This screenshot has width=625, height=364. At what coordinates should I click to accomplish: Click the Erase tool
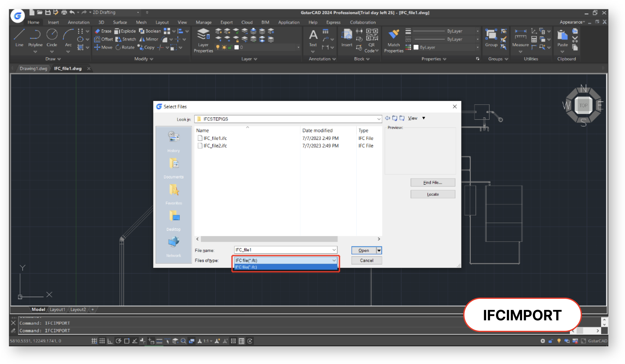click(103, 31)
